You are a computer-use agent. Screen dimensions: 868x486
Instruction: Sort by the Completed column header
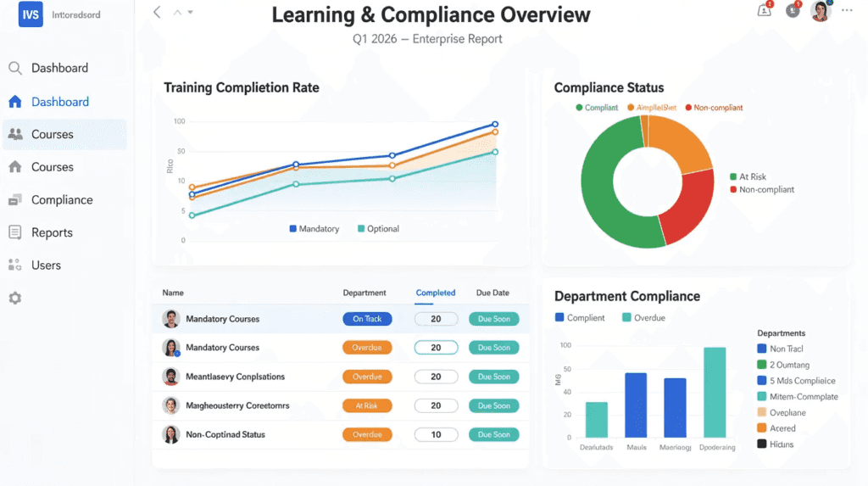tap(435, 293)
